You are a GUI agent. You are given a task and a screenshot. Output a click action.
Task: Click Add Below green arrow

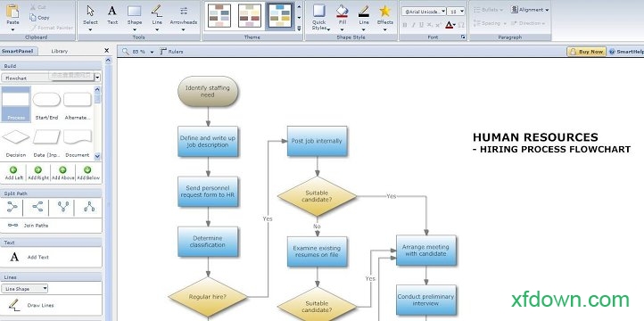[87, 170]
